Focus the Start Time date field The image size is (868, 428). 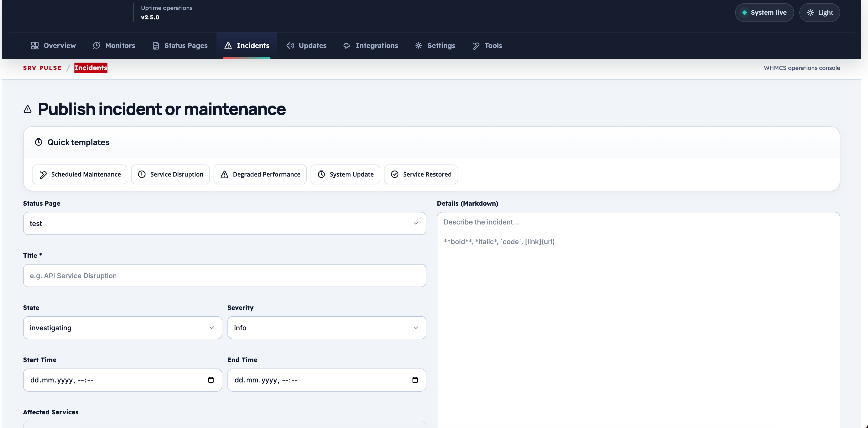coord(123,380)
